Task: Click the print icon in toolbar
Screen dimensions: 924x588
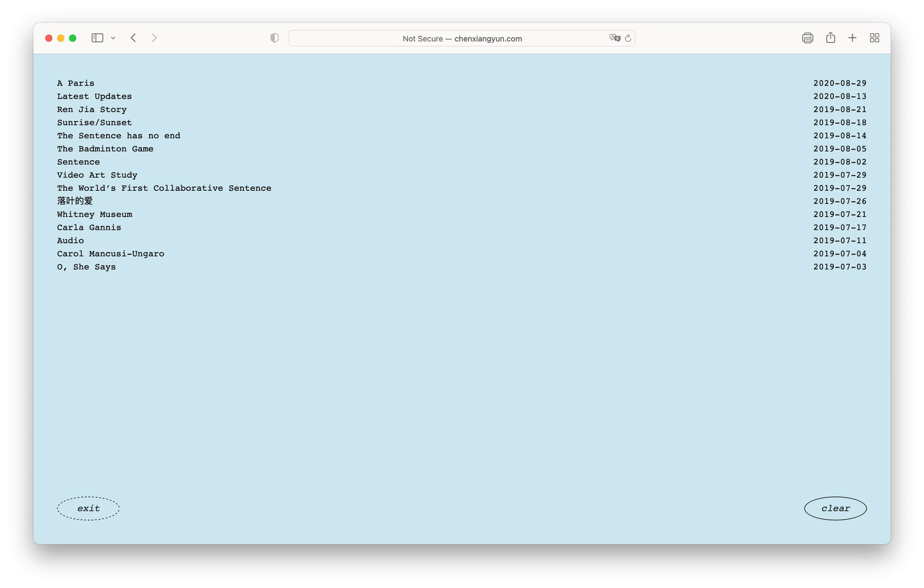Action: (x=807, y=38)
